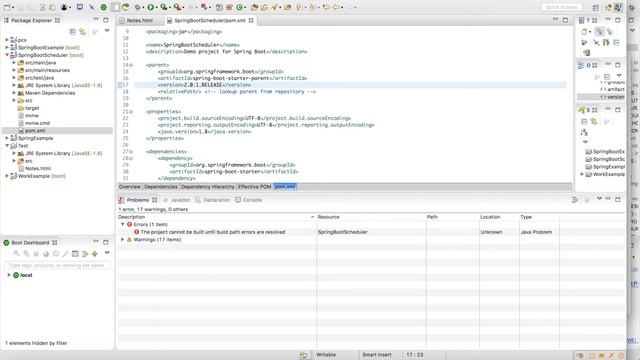The width and height of the screenshot is (640, 360).
Task: Click the monitor icon in the main toolbar
Action: coord(80,7)
